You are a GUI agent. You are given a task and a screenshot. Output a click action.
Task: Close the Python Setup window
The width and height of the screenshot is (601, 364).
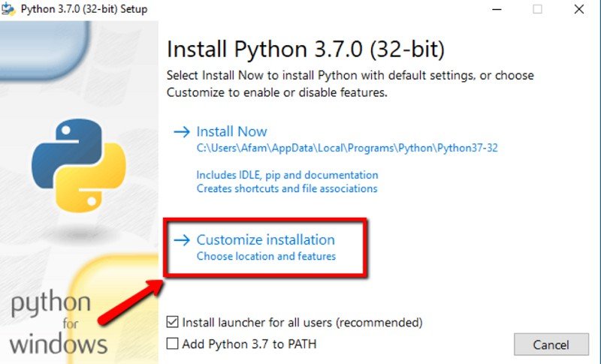[579, 9]
